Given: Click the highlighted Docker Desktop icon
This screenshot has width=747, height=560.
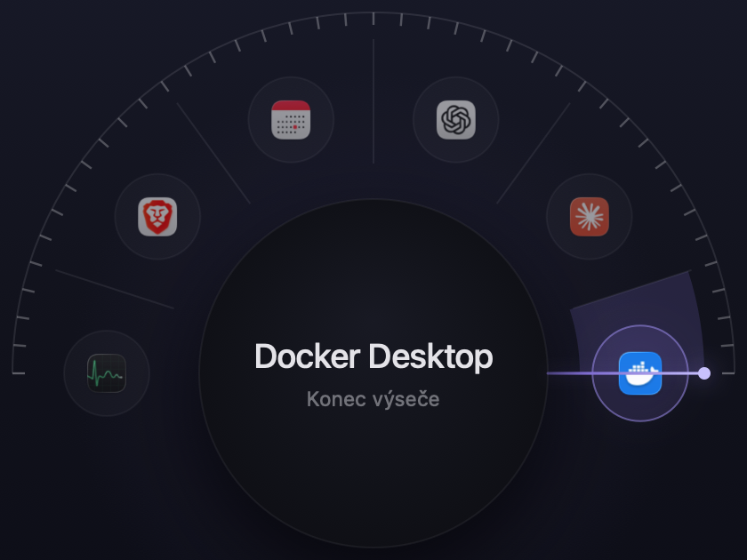Looking at the screenshot, I should click(x=640, y=373).
